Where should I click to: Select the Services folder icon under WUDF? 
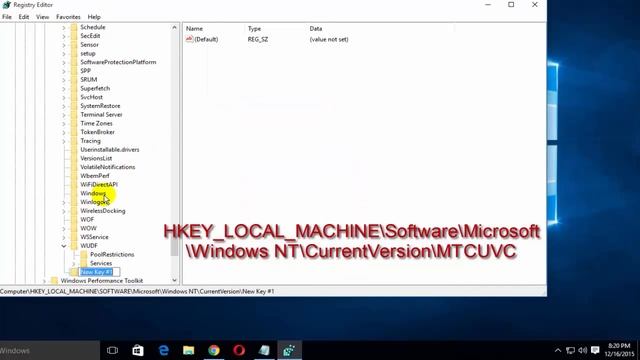(x=84, y=263)
